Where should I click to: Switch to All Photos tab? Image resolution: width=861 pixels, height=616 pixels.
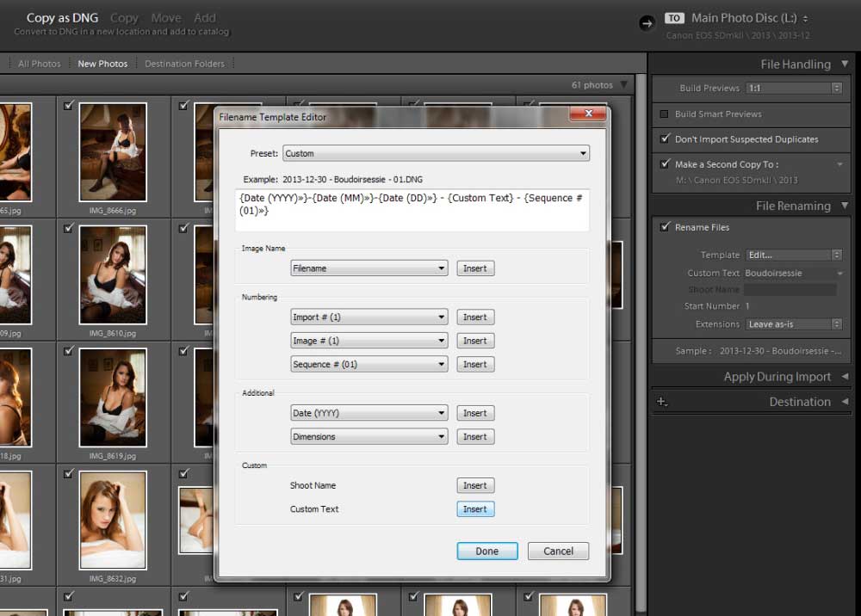pyautogui.click(x=39, y=64)
